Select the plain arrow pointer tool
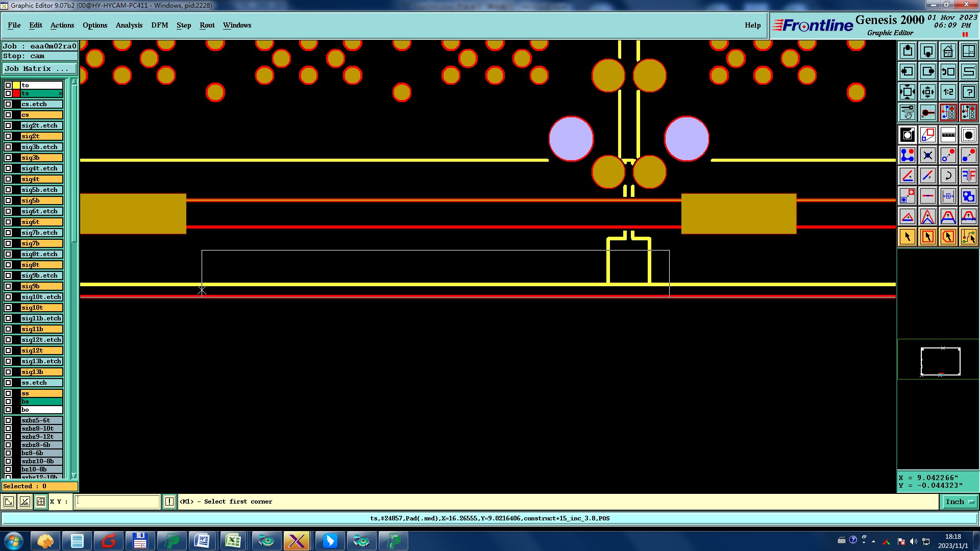 [x=908, y=237]
